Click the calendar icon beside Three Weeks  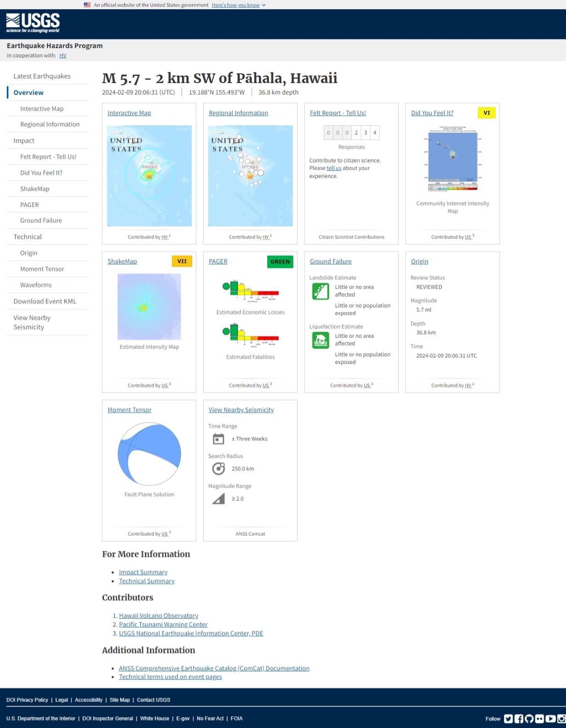click(218, 439)
